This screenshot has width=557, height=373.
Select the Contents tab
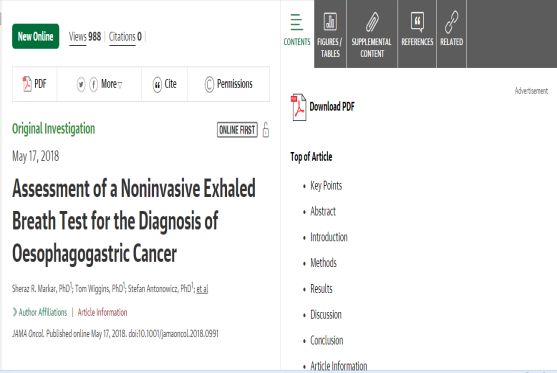[297, 30]
